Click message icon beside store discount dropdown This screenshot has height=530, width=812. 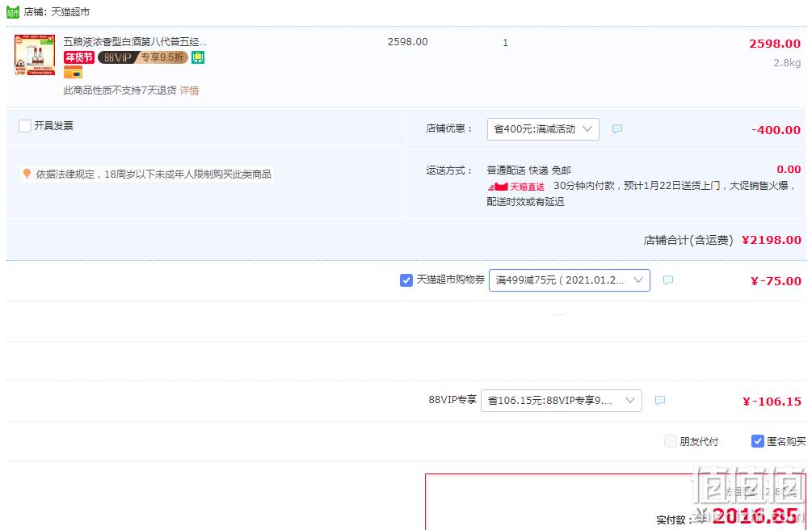pos(616,129)
